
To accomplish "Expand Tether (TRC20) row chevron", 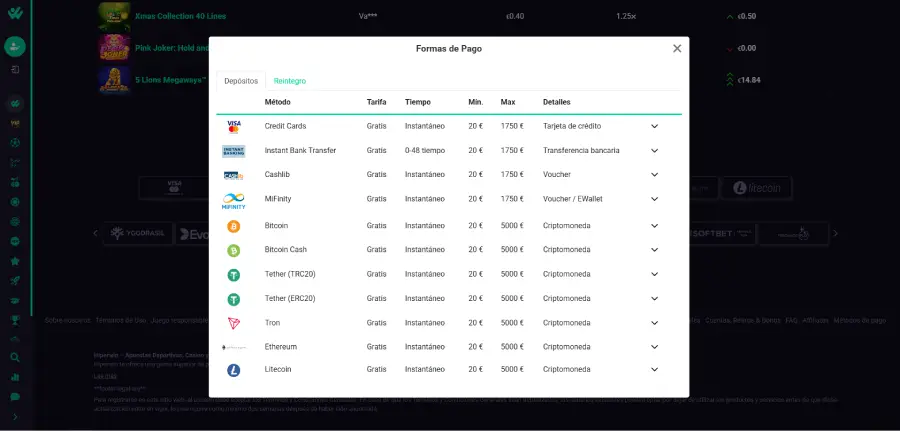I will 654,275.
